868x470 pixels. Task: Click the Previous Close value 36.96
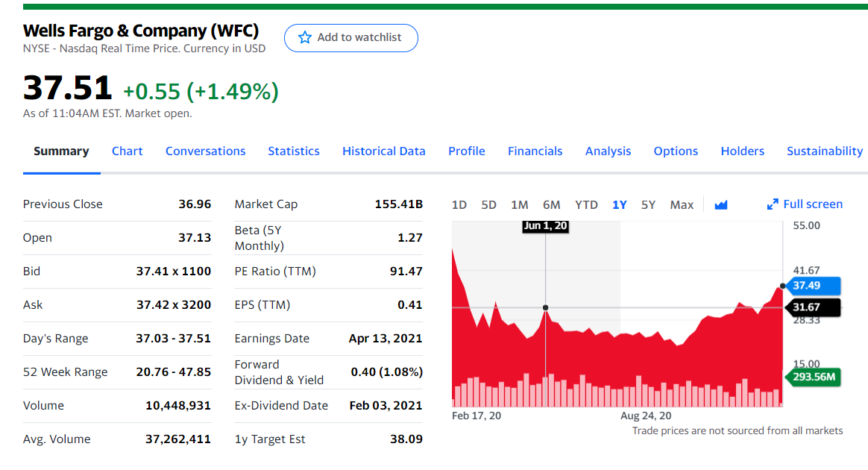click(x=195, y=204)
